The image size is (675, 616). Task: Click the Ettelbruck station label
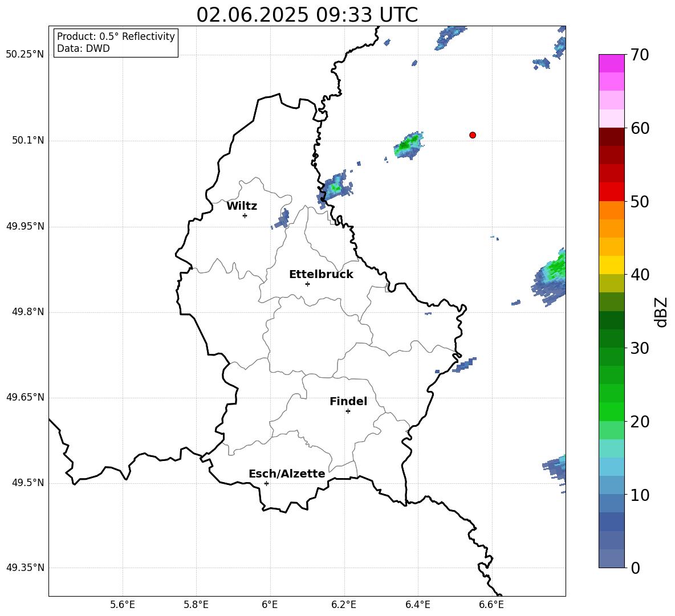click(x=321, y=275)
